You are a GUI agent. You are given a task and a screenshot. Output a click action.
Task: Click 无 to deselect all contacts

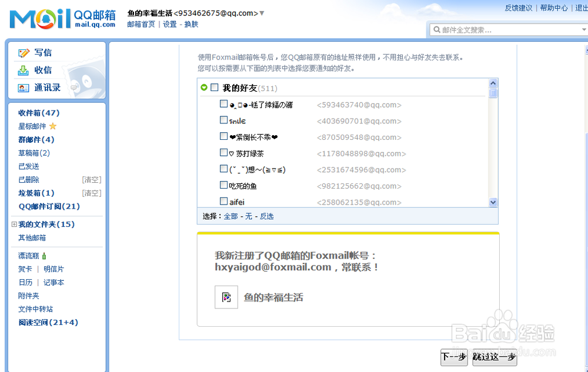click(x=249, y=216)
